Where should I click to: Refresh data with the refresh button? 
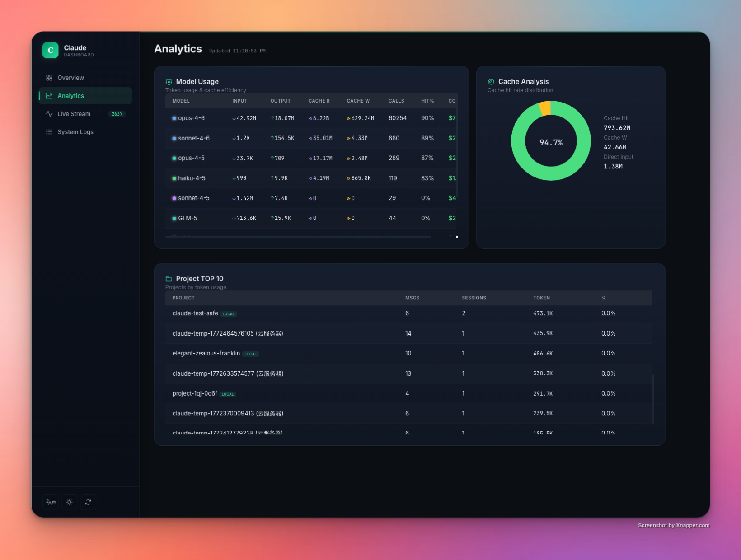(x=88, y=502)
